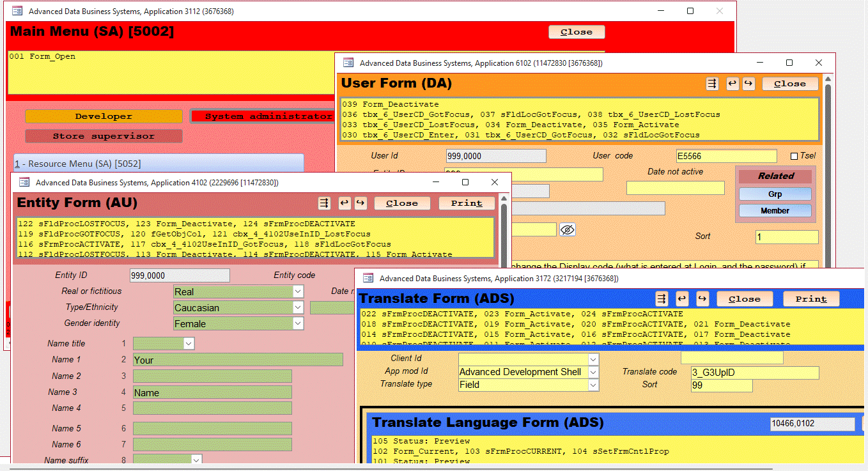
Task: Click the forward-arrow navigation icon on User Form
Action: (x=748, y=83)
